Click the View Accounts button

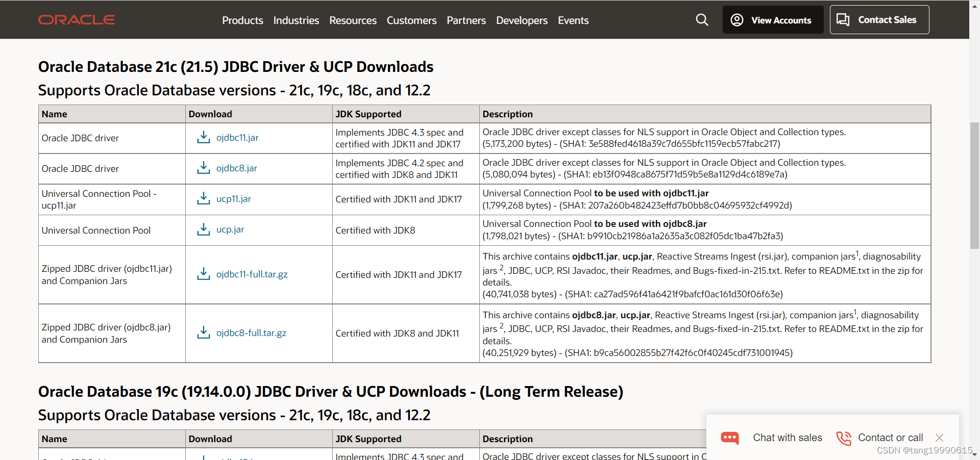773,20
